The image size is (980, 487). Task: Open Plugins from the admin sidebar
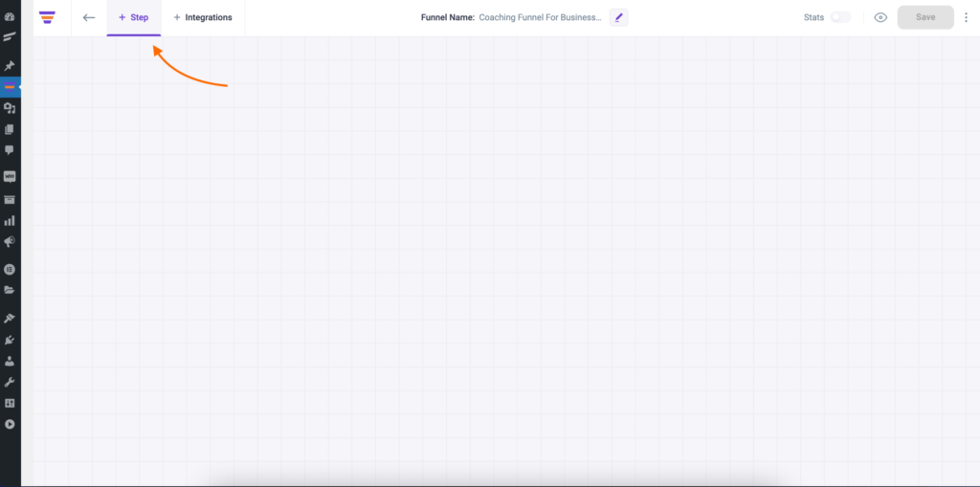pyautogui.click(x=10, y=340)
